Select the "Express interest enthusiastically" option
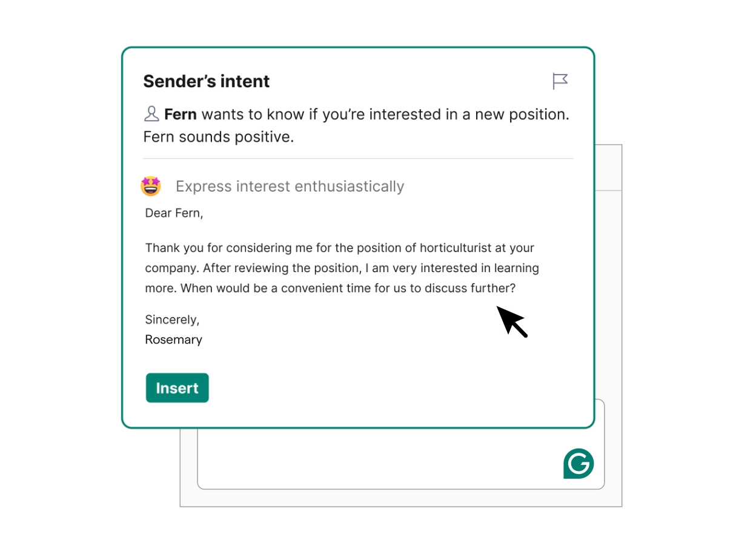Screen dimensions: 756x560 [x=290, y=187]
